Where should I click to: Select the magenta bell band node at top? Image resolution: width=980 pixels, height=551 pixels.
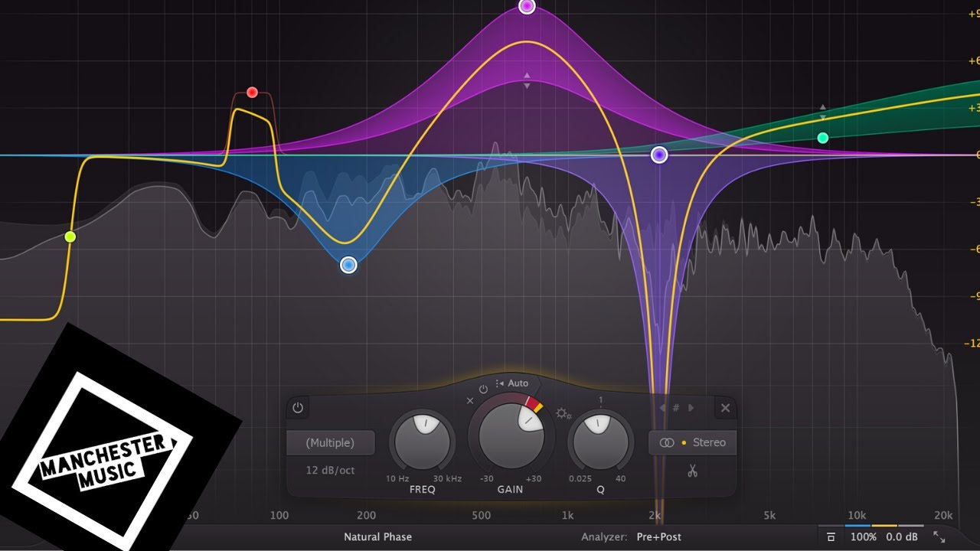(527, 6)
